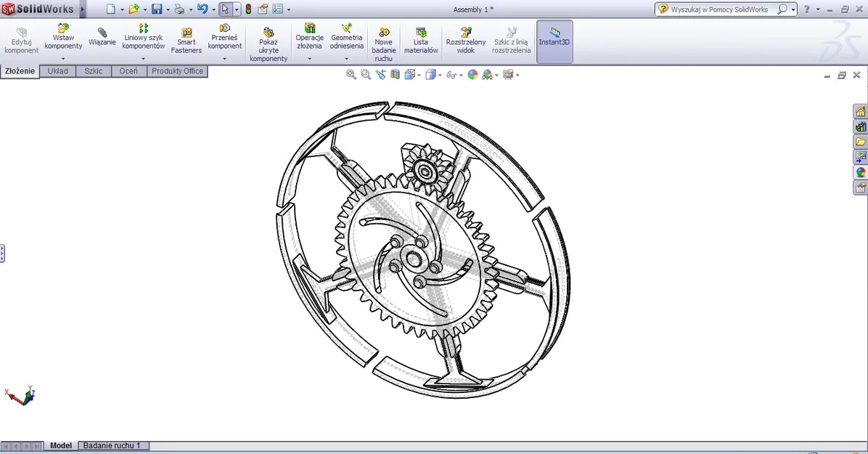Screen dimensions: 868x454
Task: Click the Zoom to Fit icon
Action: (x=351, y=74)
